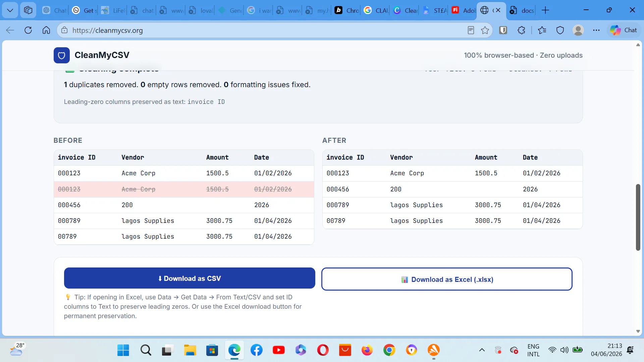The height and width of the screenshot is (362, 644).
Task: Open the clock and calendar flyout
Action: [x=606, y=350]
